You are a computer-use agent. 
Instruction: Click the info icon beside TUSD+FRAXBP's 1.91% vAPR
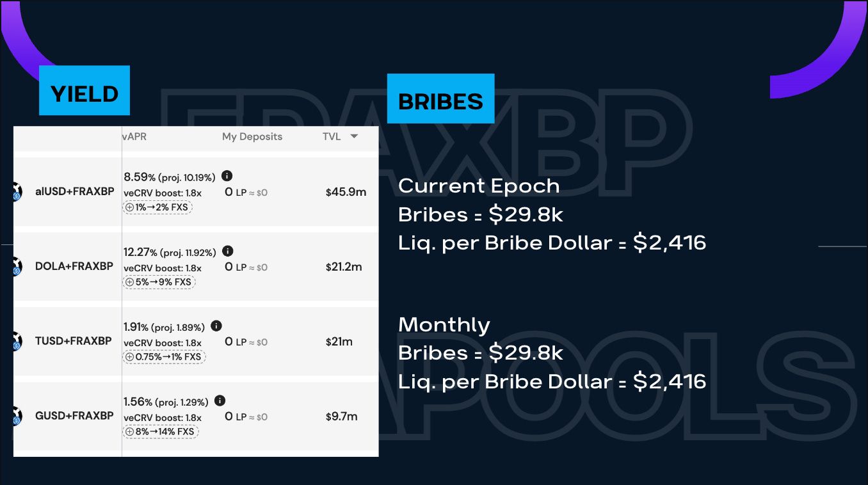(x=216, y=326)
